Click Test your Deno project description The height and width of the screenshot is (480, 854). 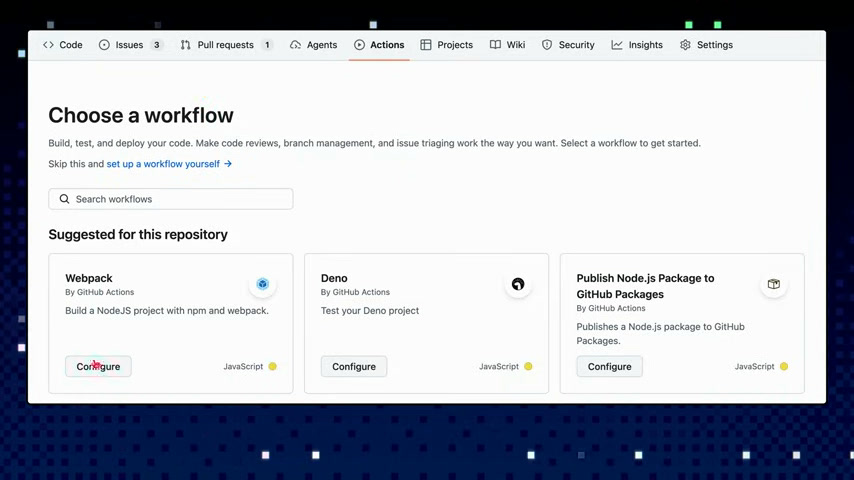[370, 311]
